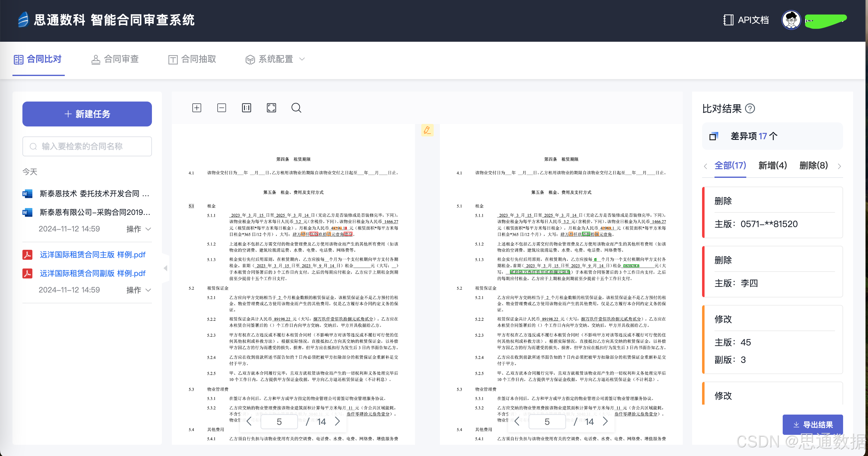Click the user avatar in header
Image resolution: width=868 pixels, height=456 pixels.
tap(791, 20)
